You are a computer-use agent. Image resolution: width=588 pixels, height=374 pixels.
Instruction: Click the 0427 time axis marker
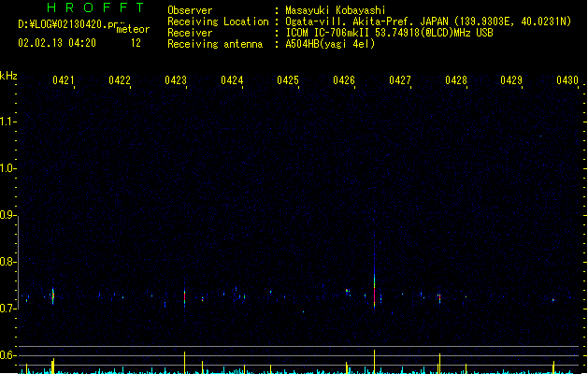(x=400, y=80)
